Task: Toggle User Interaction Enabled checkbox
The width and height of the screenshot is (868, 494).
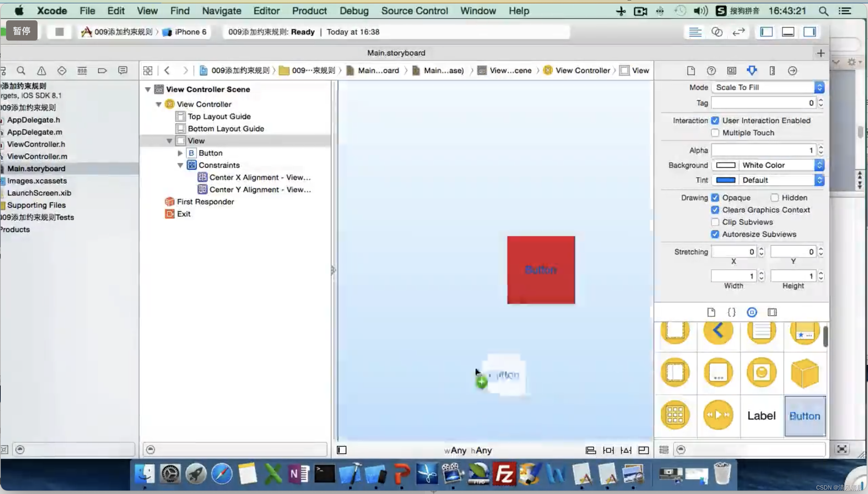Action: click(715, 120)
